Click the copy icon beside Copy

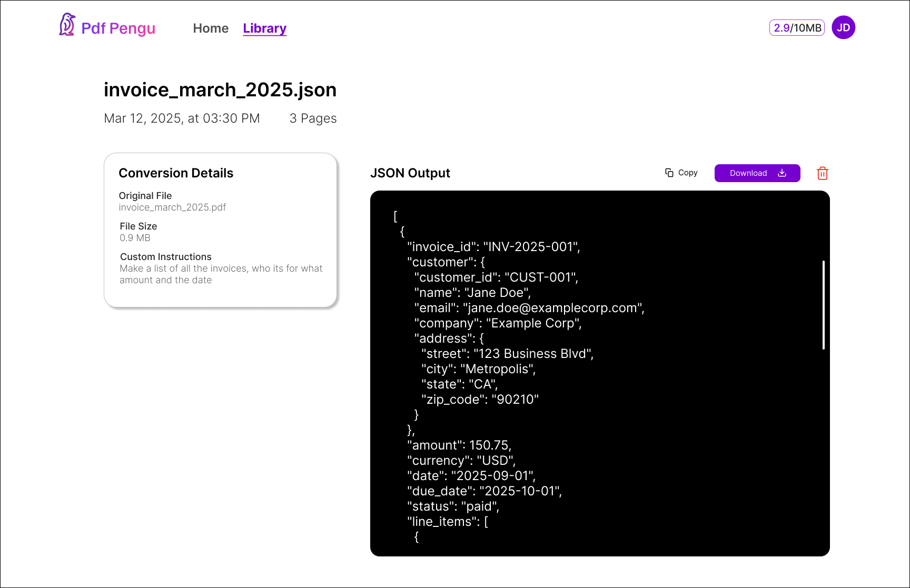669,173
